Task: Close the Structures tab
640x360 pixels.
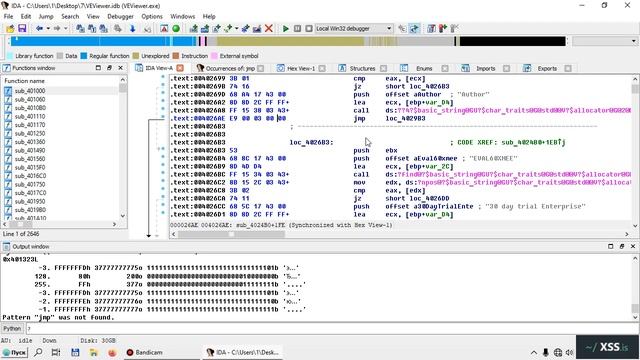Action: click(383, 68)
